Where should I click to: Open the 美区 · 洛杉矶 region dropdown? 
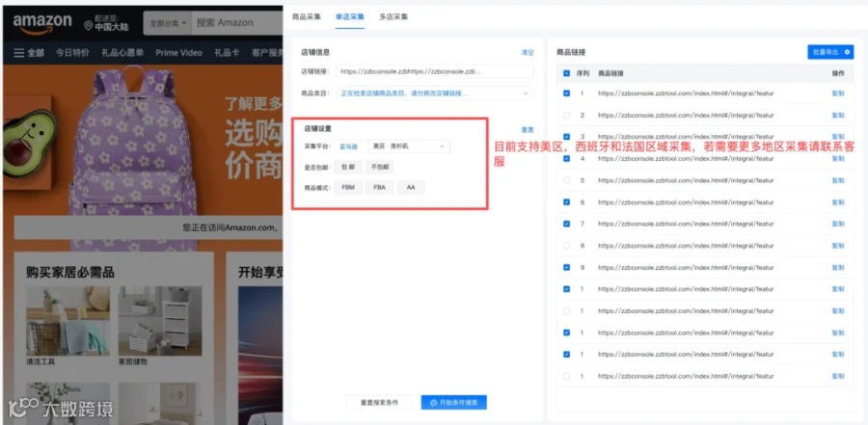point(409,146)
